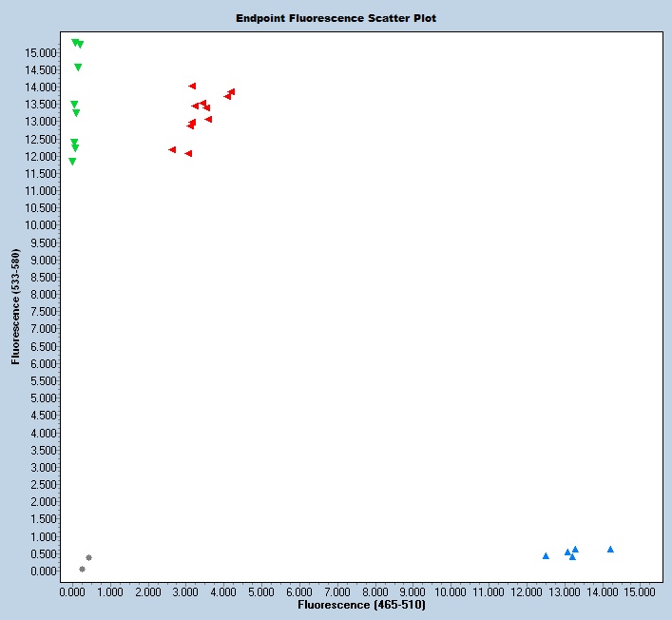Image resolution: width=672 pixels, height=620 pixels.
Task: Click the 10.000 tick label on y-axis
Action: (40, 225)
